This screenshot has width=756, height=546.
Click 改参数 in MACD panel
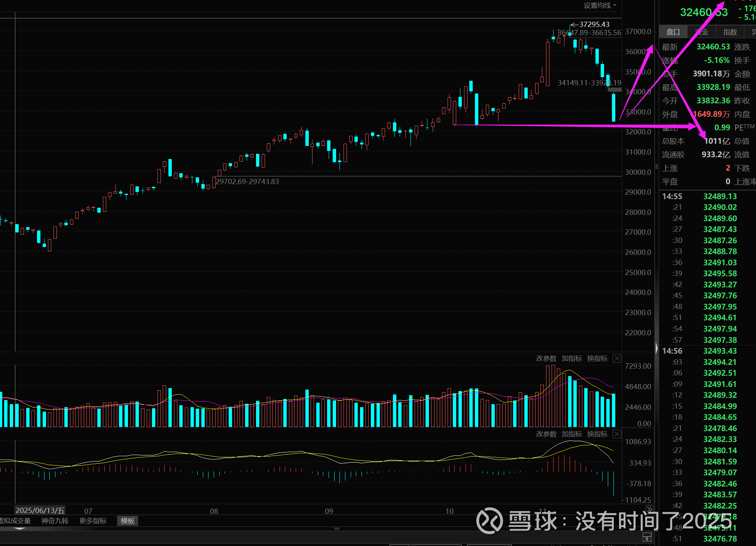(x=546, y=434)
